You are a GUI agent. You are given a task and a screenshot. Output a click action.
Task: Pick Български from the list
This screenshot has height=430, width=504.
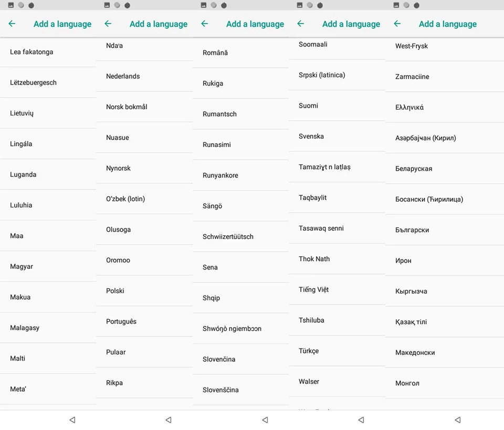click(x=445, y=230)
